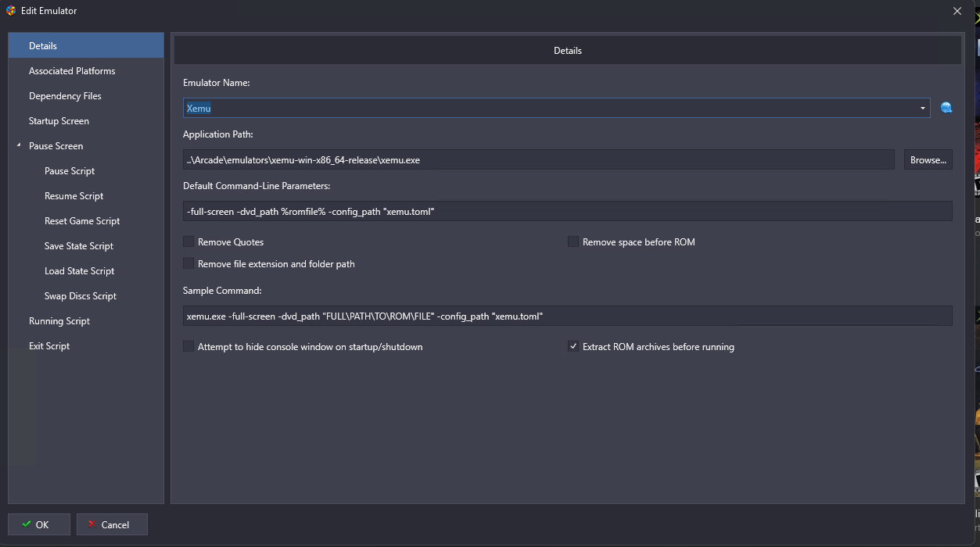This screenshot has width=980, height=547.
Task: Select the Details section
Action: [86, 46]
